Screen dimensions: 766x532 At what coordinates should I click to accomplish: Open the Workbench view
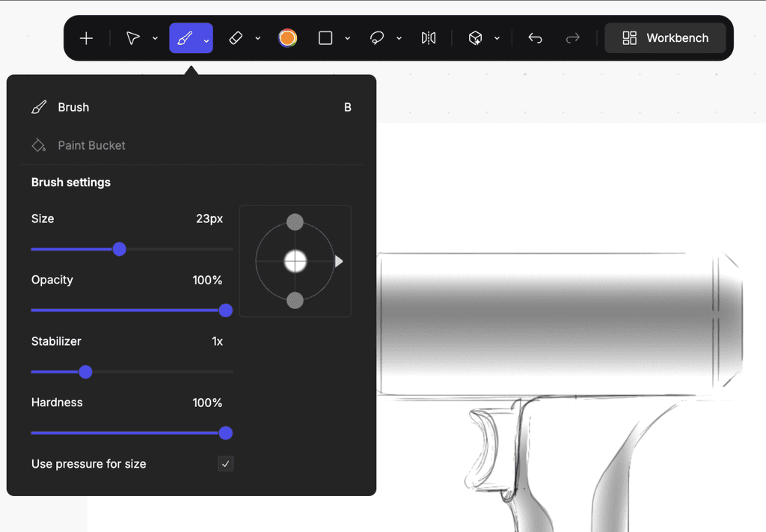[x=665, y=37]
